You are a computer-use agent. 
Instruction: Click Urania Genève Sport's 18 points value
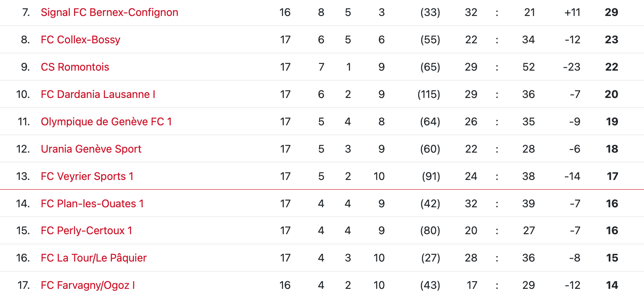pos(612,149)
